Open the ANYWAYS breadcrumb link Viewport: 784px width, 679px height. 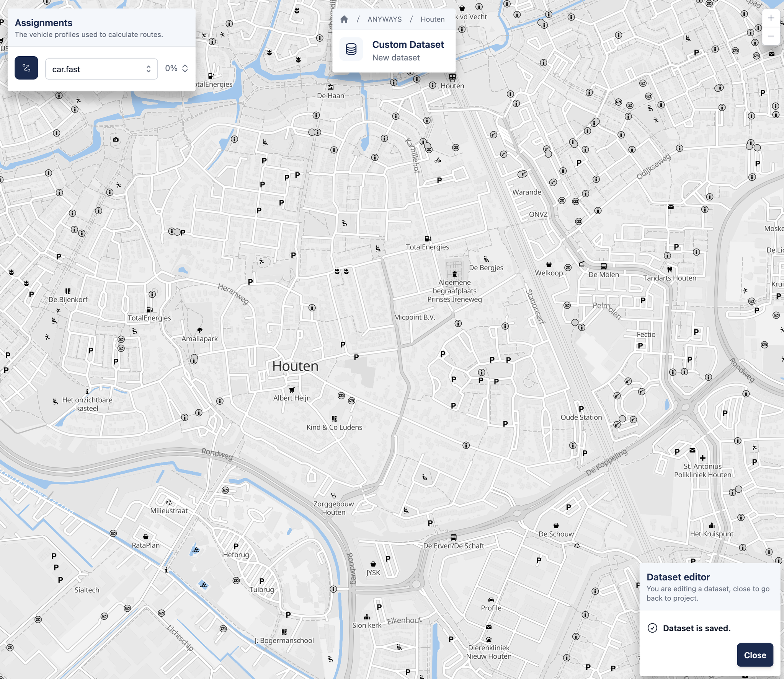tap(384, 20)
